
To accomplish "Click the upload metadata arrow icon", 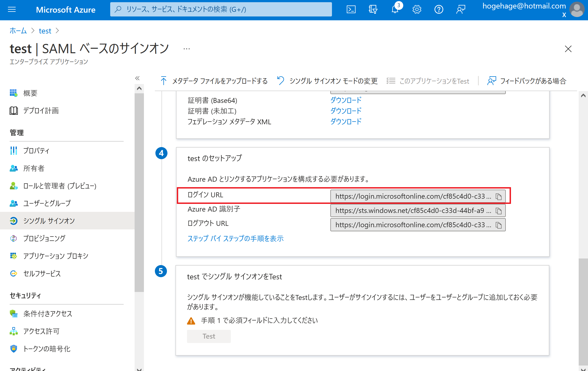I will (164, 81).
